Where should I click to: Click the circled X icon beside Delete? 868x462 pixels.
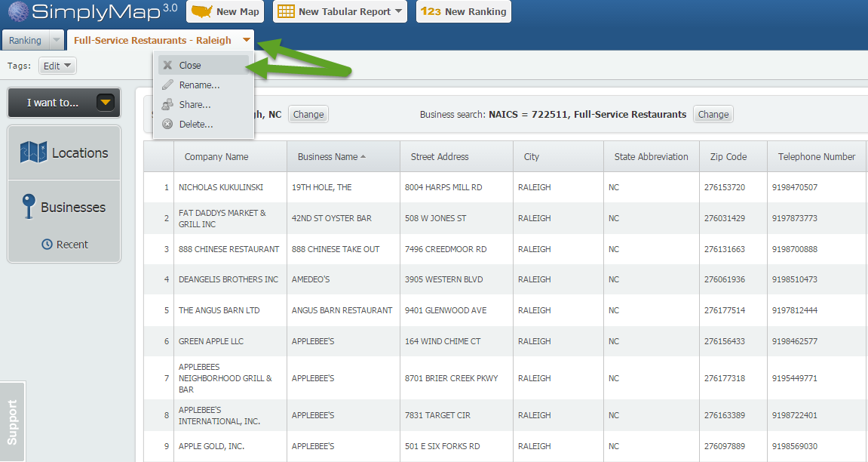167,124
